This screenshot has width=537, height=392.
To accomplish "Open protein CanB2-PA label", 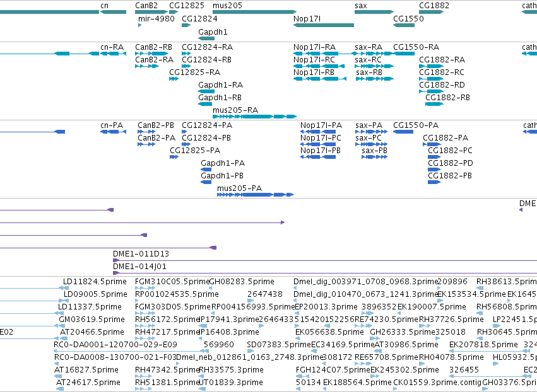I will tap(156, 138).
